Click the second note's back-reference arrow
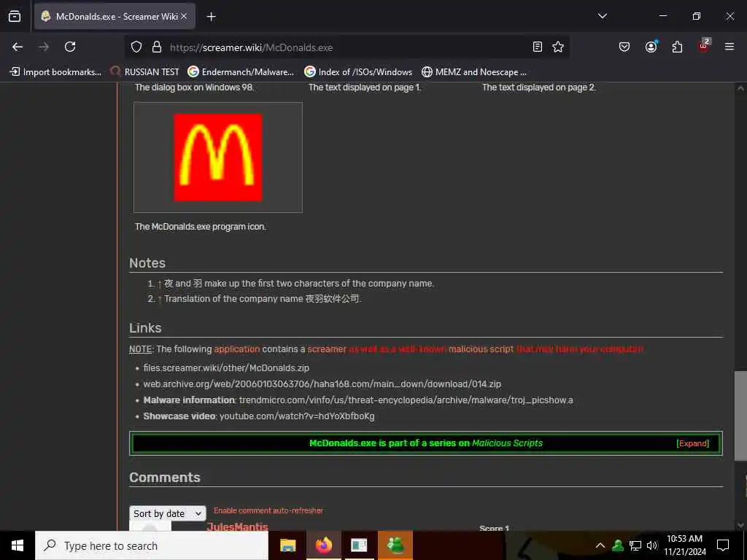747x560 pixels. pyautogui.click(x=160, y=299)
